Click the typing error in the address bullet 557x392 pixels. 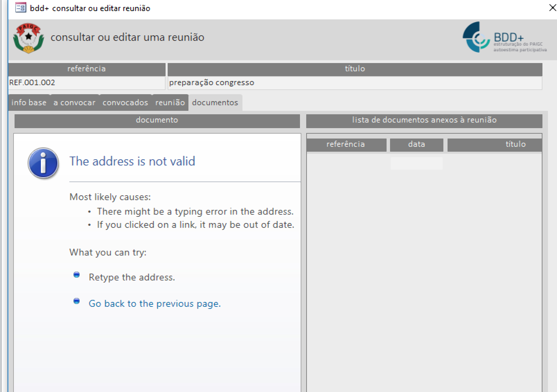(195, 212)
